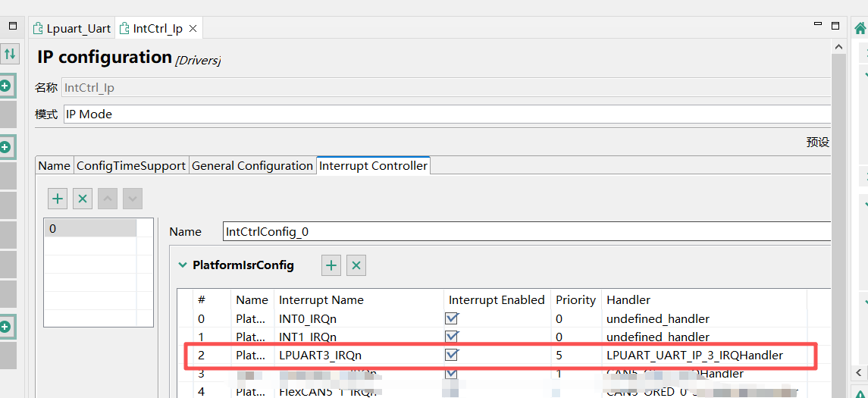Add a PlatformIsrConfig row
This screenshot has height=398, width=868.
coord(331,265)
